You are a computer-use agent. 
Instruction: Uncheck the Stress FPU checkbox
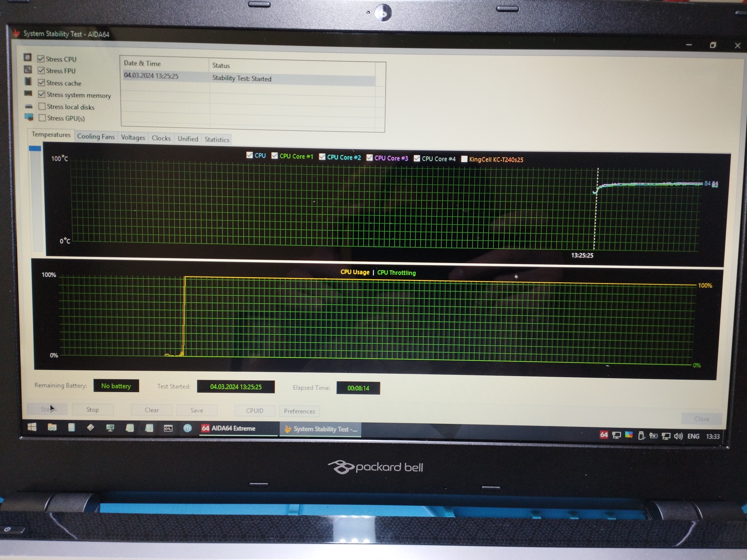(41, 70)
